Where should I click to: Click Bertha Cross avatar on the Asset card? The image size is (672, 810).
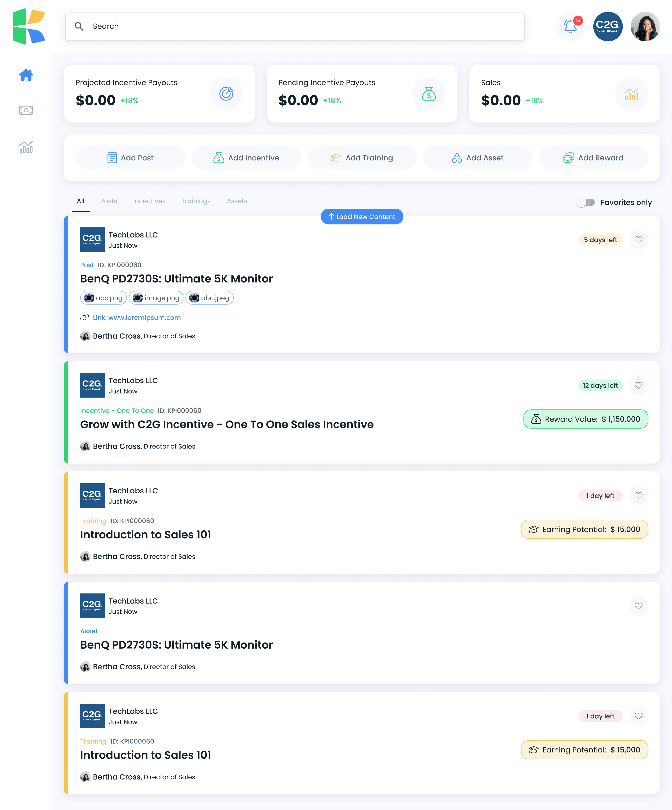[x=85, y=666]
